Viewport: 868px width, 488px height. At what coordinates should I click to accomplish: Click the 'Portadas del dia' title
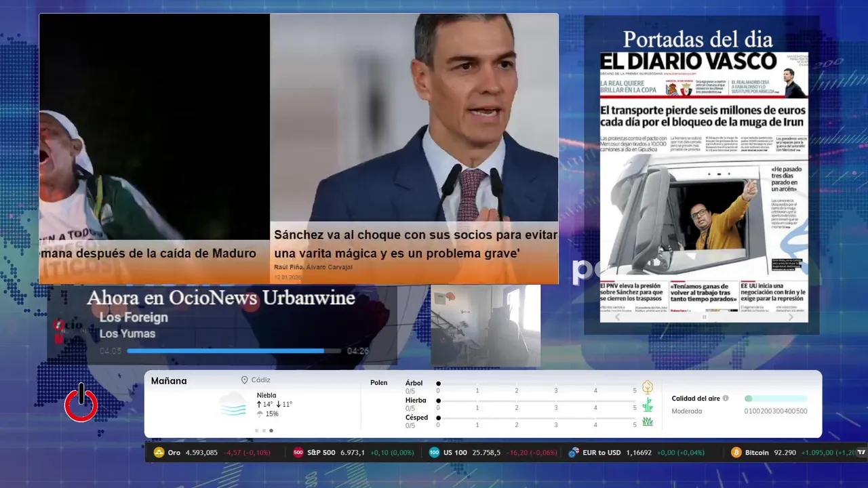698,39
